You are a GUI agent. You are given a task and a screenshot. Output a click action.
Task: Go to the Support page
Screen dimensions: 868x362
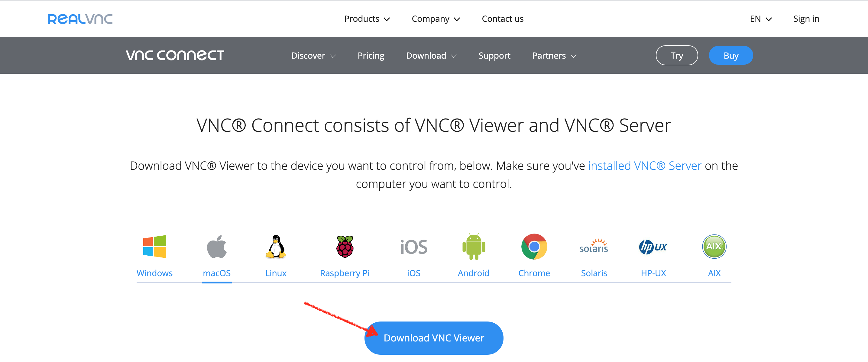(494, 56)
